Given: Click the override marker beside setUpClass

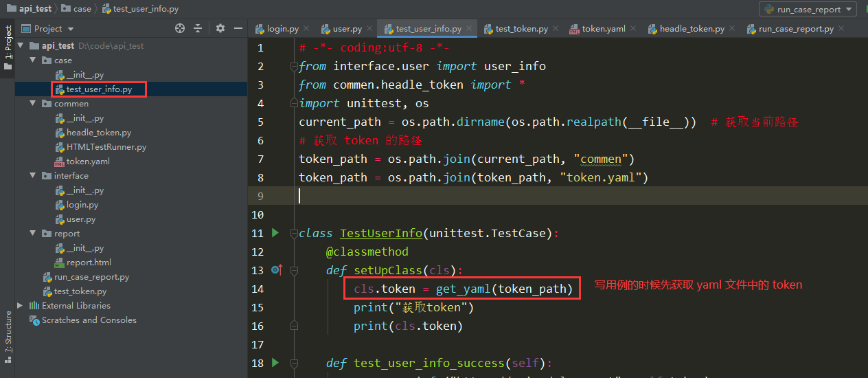Looking at the screenshot, I should pos(277,270).
